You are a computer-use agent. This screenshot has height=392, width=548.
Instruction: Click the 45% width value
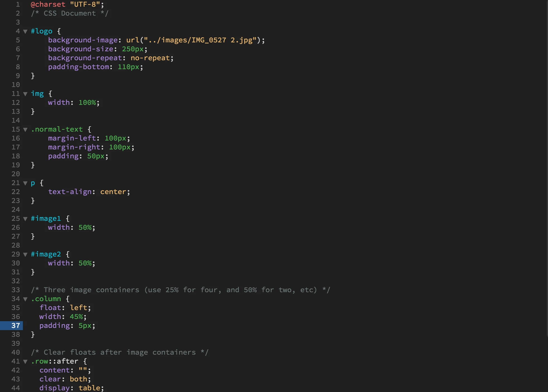[x=76, y=317]
